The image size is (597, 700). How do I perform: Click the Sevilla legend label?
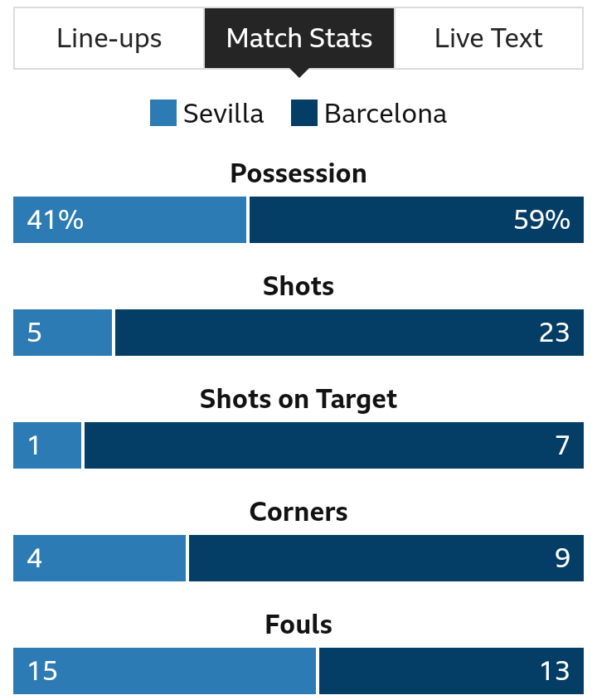(224, 114)
